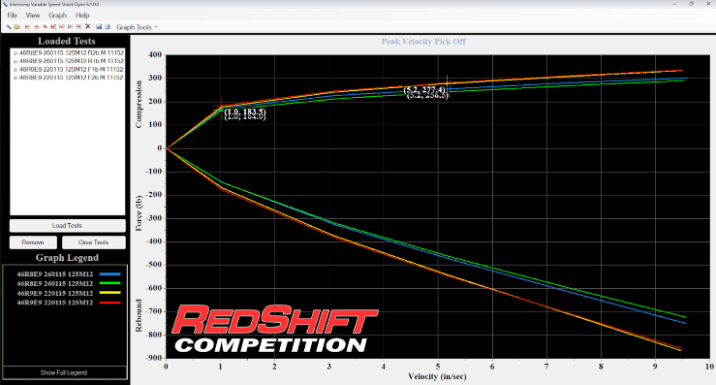Click the black X delete icon in toolbar
The height and width of the screenshot is (385, 716).
[88, 26]
